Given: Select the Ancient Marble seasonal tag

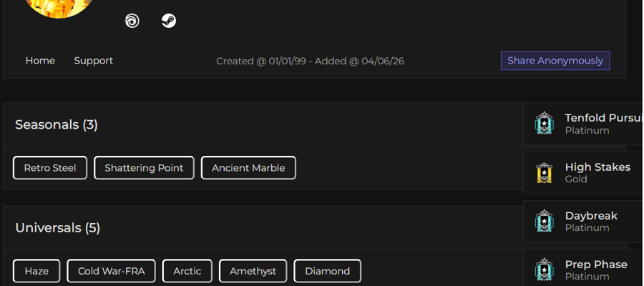Looking at the screenshot, I should click(248, 168).
